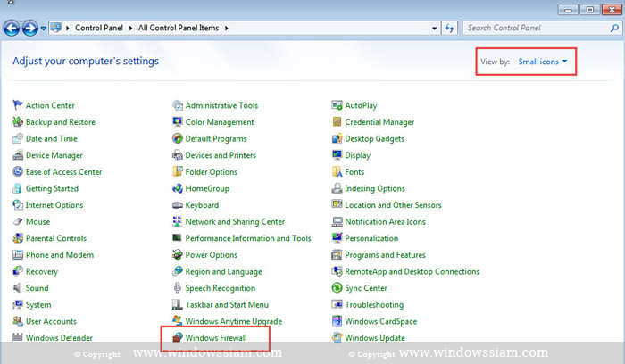625x364 pixels.
Task: Click the Troubleshooting icon
Action: [337, 304]
